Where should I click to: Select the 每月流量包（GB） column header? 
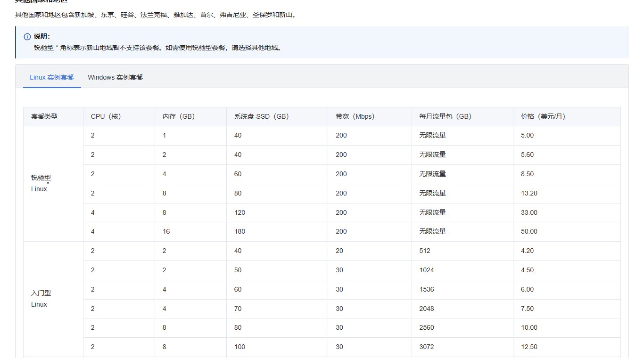(462, 116)
